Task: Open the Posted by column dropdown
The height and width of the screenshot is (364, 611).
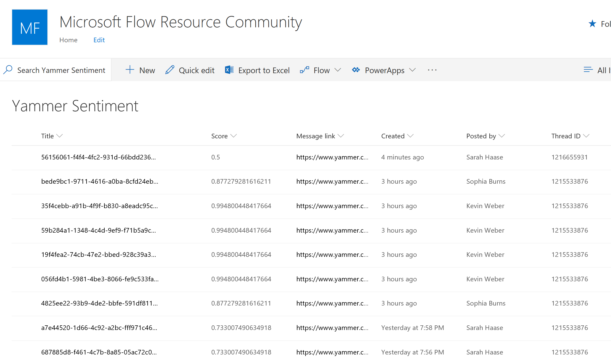Action: click(502, 136)
